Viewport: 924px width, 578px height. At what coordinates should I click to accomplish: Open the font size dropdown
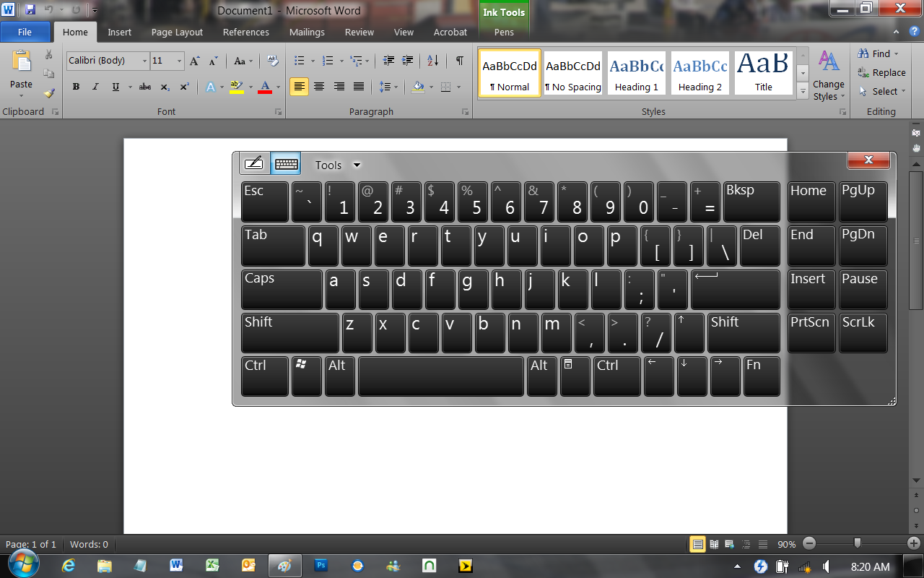tap(179, 61)
